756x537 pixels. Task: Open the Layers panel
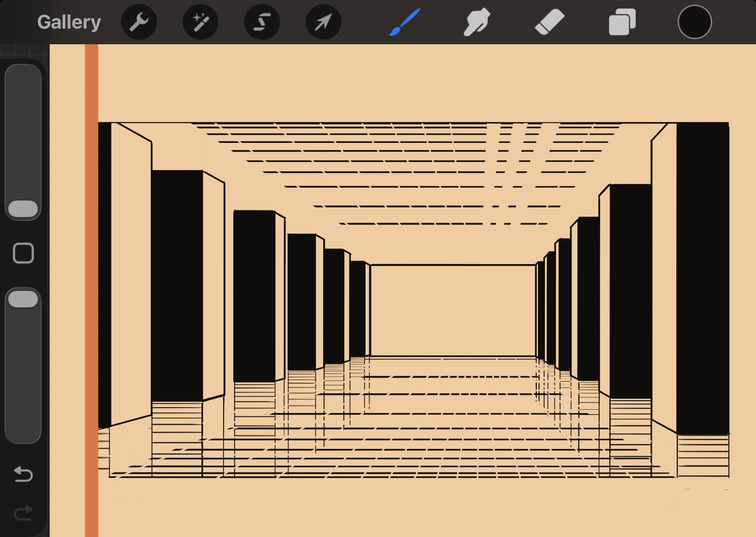[622, 22]
